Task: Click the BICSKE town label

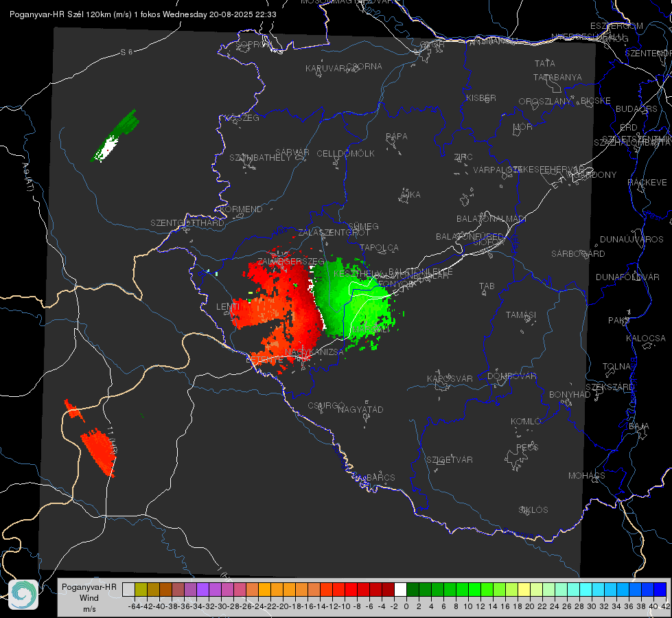Action: click(x=596, y=101)
